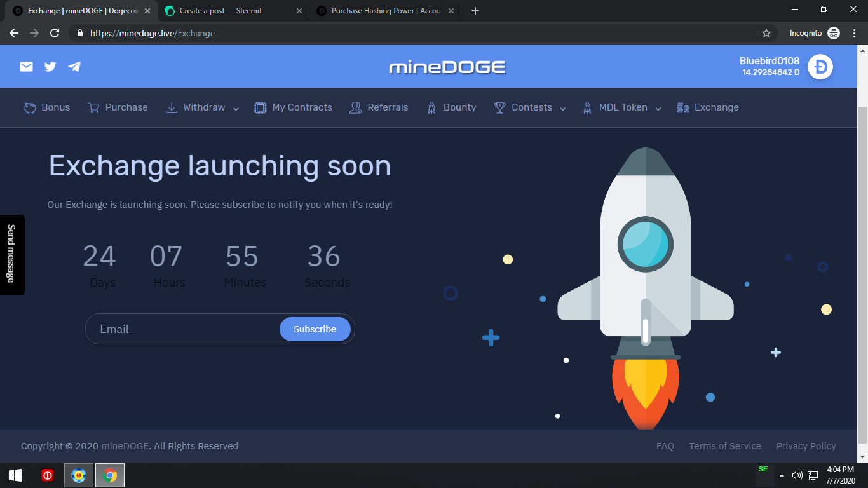Go forward with the browser forward arrow
The width and height of the screenshot is (868, 488).
click(34, 33)
